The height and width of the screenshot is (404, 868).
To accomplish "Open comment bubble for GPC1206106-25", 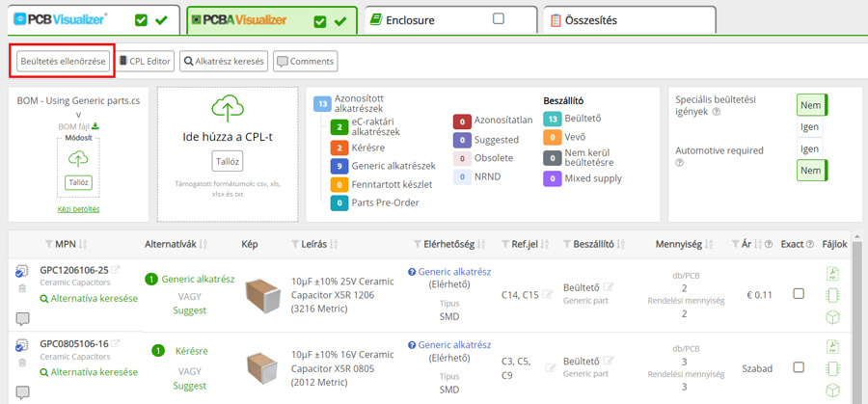I will pyautogui.click(x=22, y=318).
